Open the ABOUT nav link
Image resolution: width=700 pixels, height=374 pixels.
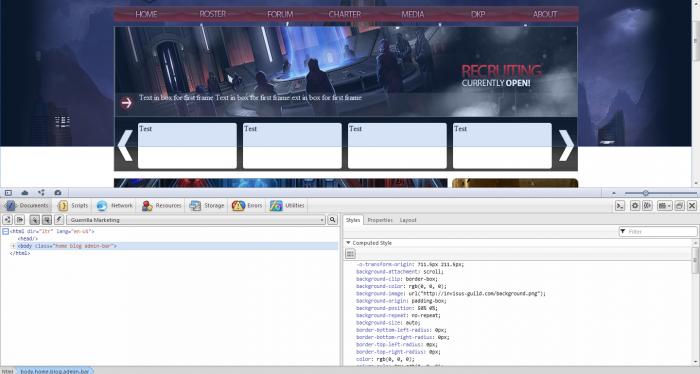[x=545, y=14]
